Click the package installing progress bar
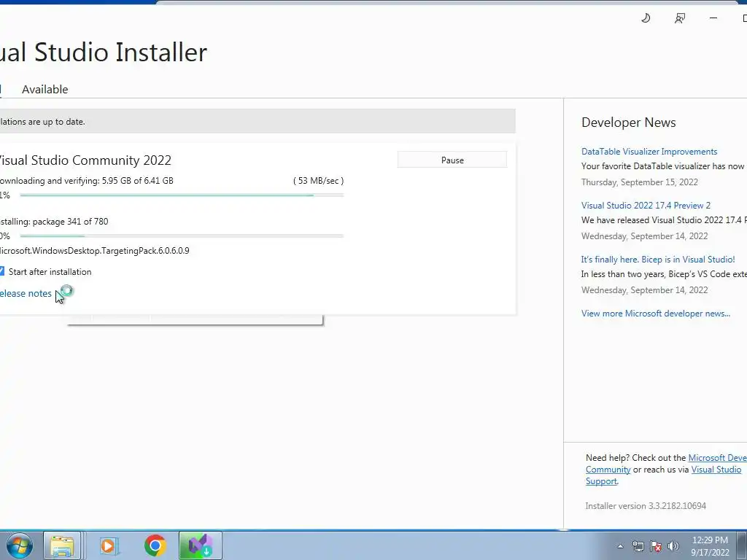The width and height of the screenshot is (747, 560). 182,236
